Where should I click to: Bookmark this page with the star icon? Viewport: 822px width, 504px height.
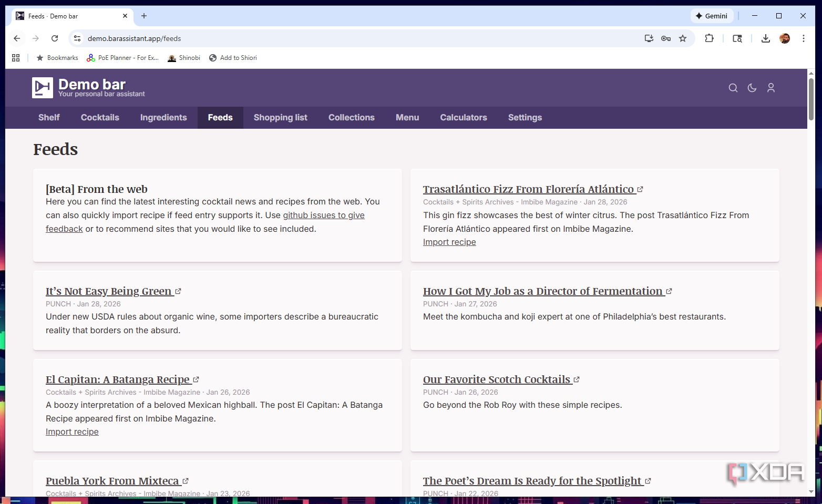coord(683,38)
